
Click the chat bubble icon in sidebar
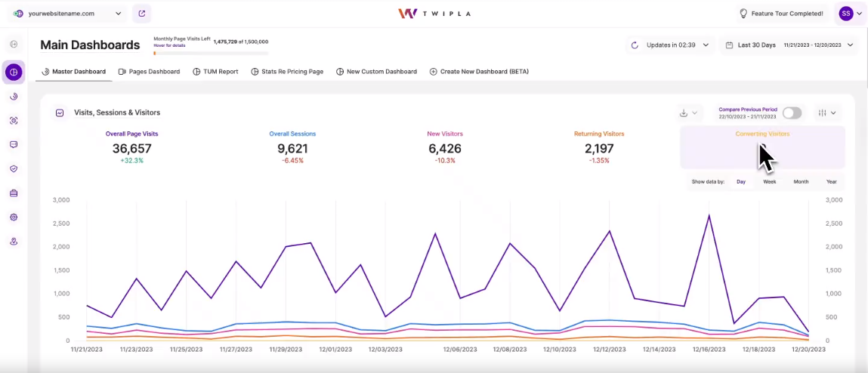click(14, 144)
